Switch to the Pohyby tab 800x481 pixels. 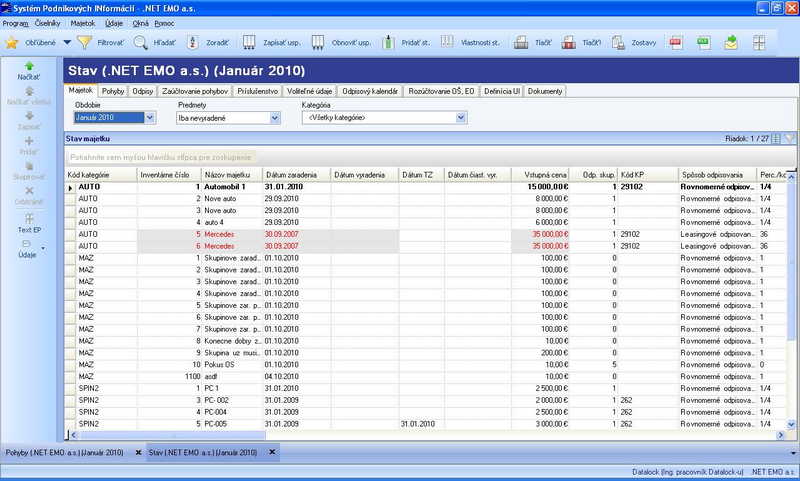[x=113, y=91]
